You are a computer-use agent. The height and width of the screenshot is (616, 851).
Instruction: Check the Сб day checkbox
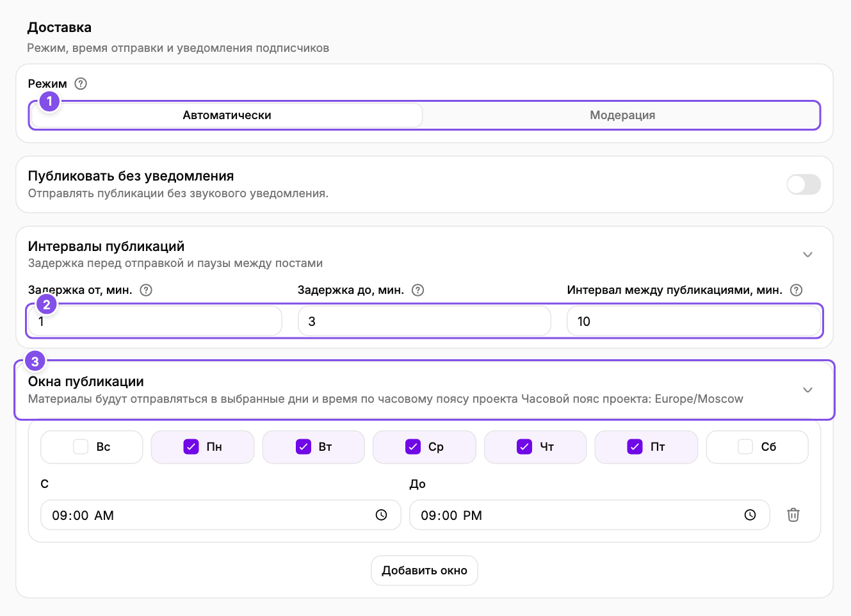coord(745,446)
